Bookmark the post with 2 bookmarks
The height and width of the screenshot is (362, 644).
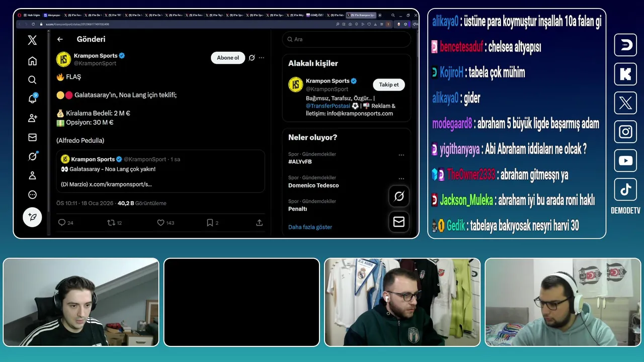click(213, 223)
